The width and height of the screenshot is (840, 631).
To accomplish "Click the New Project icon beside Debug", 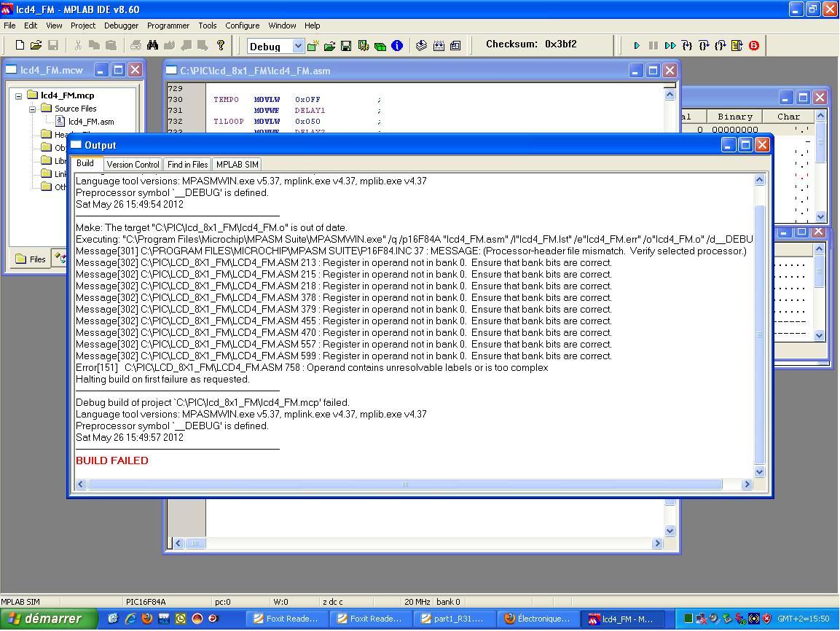I will [313, 46].
